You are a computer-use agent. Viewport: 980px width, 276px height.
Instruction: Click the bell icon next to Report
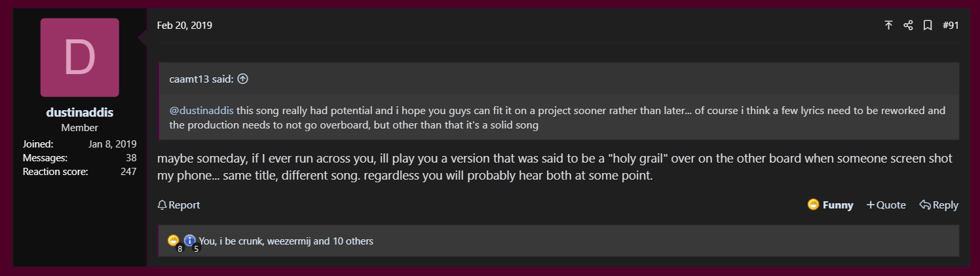[162, 205]
